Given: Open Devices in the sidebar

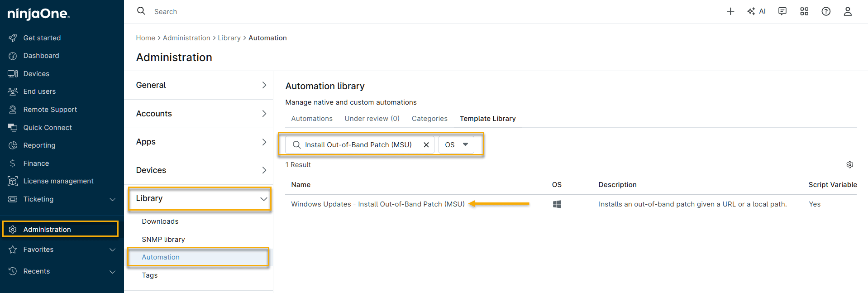Looking at the screenshot, I should [x=36, y=74].
